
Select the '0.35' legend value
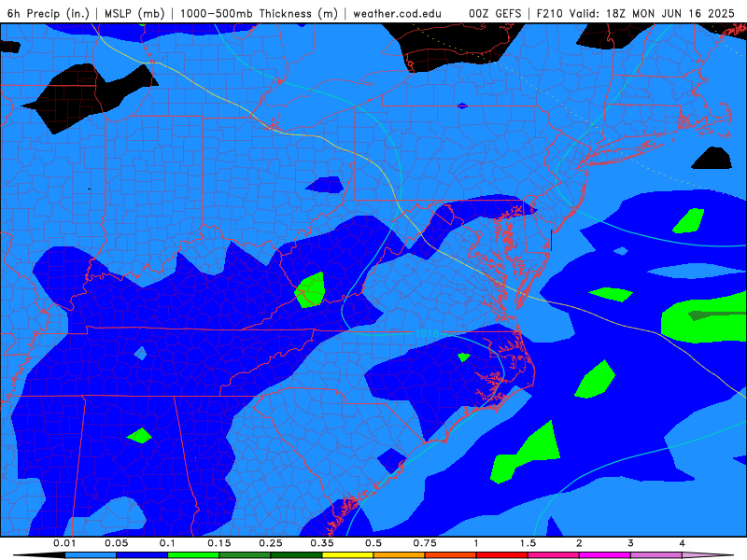pyautogui.click(x=322, y=543)
